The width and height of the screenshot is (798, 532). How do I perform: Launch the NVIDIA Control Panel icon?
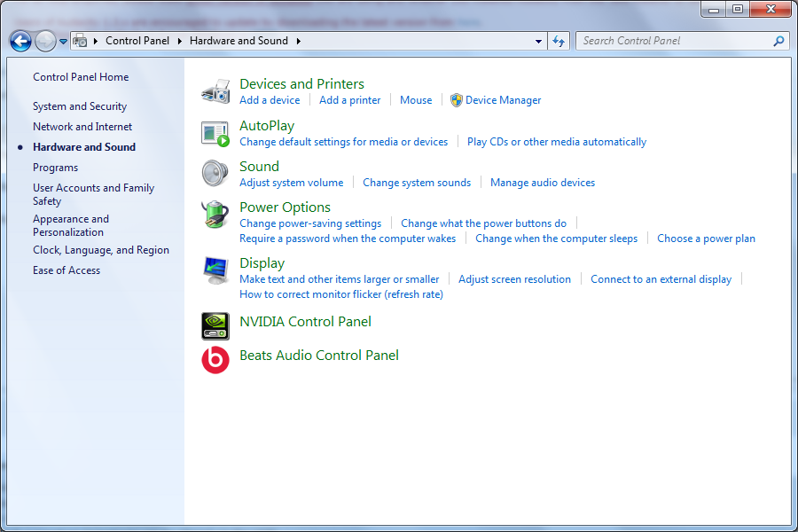coord(215,325)
